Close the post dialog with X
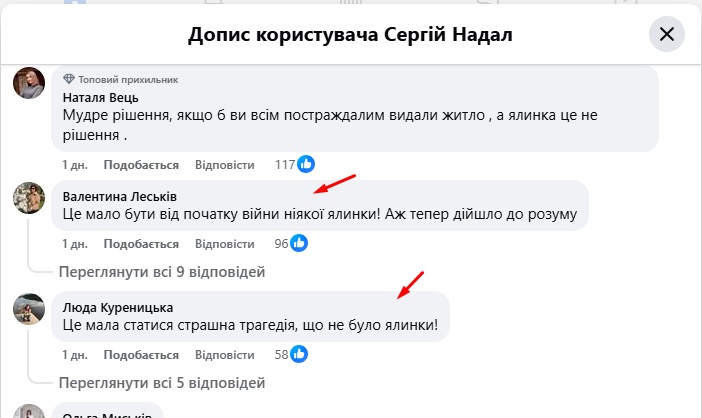 click(667, 35)
